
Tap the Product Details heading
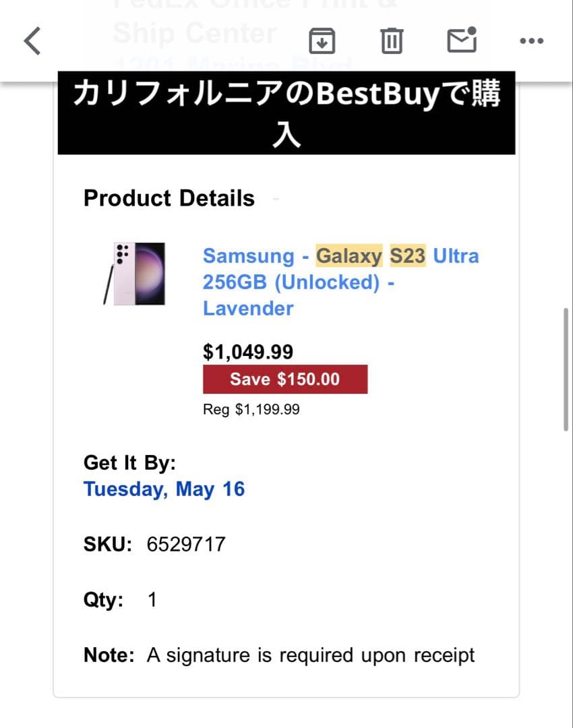pyautogui.click(x=169, y=198)
